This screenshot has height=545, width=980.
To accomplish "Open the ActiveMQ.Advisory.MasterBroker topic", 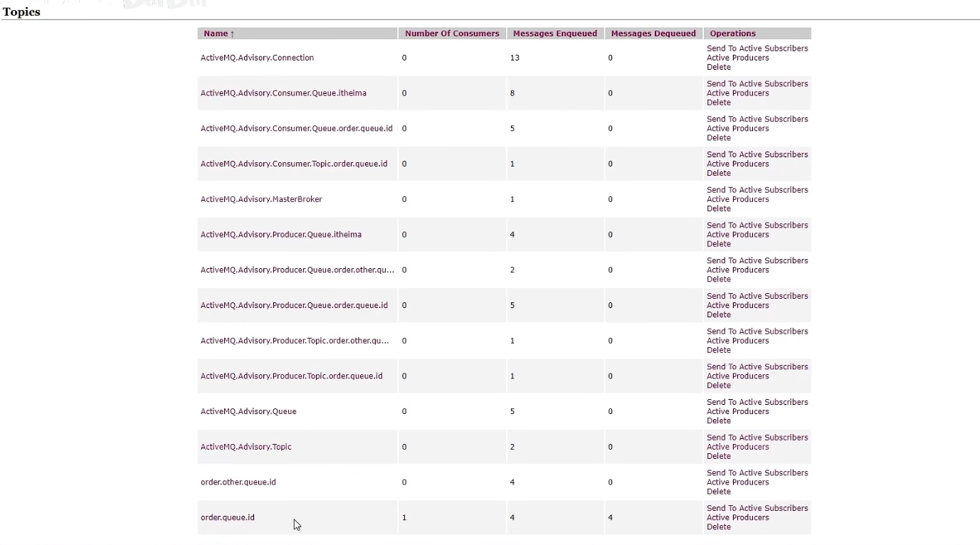I will pyautogui.click(x=261, y=199).
